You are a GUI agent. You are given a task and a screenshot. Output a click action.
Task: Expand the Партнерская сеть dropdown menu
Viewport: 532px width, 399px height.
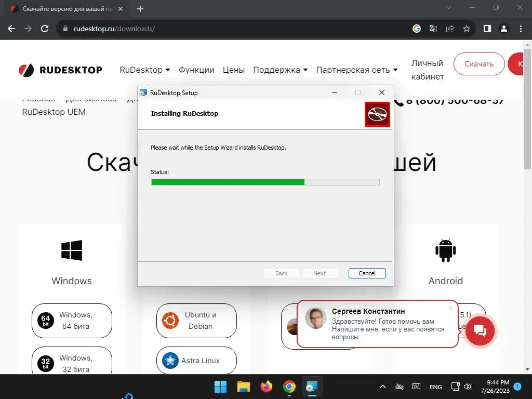click(x=357, y=70)
